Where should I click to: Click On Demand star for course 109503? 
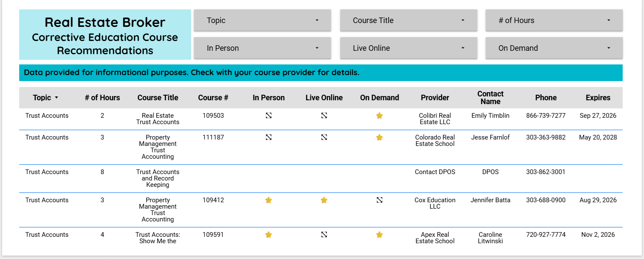click(380, 116)
